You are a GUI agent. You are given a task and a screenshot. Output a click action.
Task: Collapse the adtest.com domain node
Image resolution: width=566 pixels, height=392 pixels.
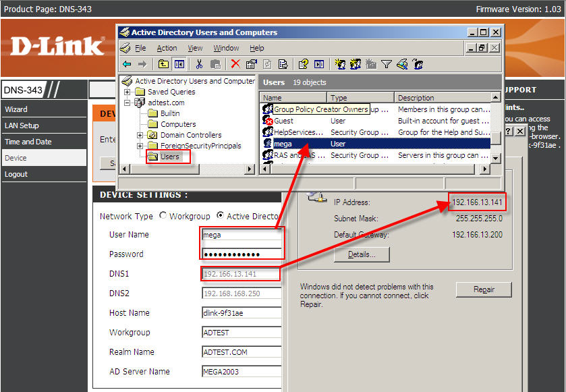128,103
